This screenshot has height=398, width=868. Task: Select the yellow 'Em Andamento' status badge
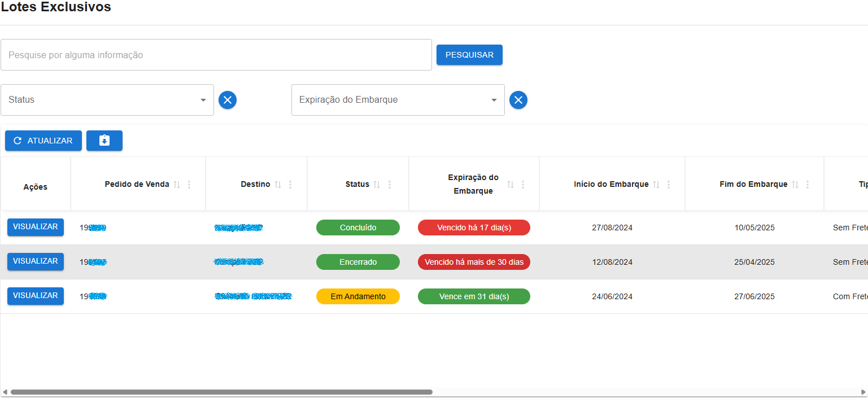[x=358, y=296]
